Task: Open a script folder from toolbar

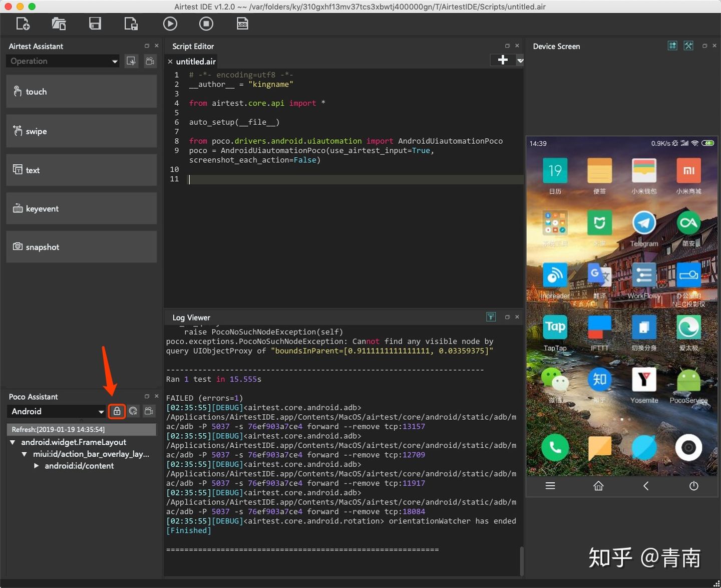Action: [59, 24]
